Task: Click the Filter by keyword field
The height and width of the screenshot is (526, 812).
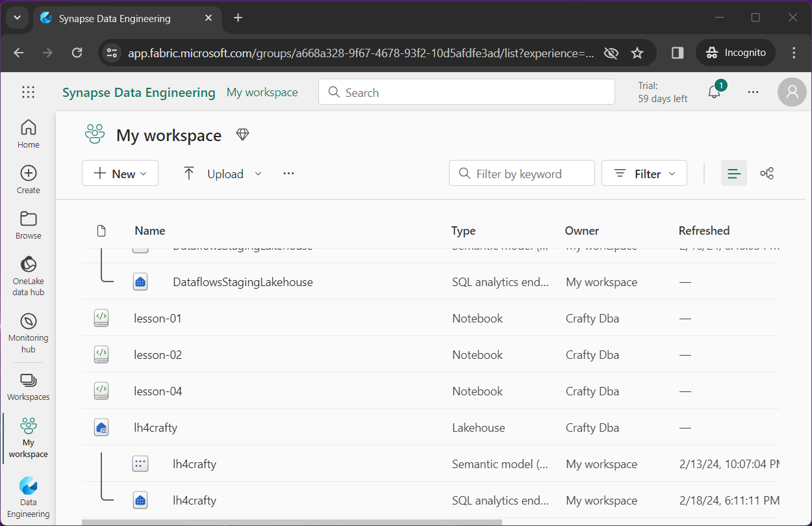Action: tap(522, 174)
